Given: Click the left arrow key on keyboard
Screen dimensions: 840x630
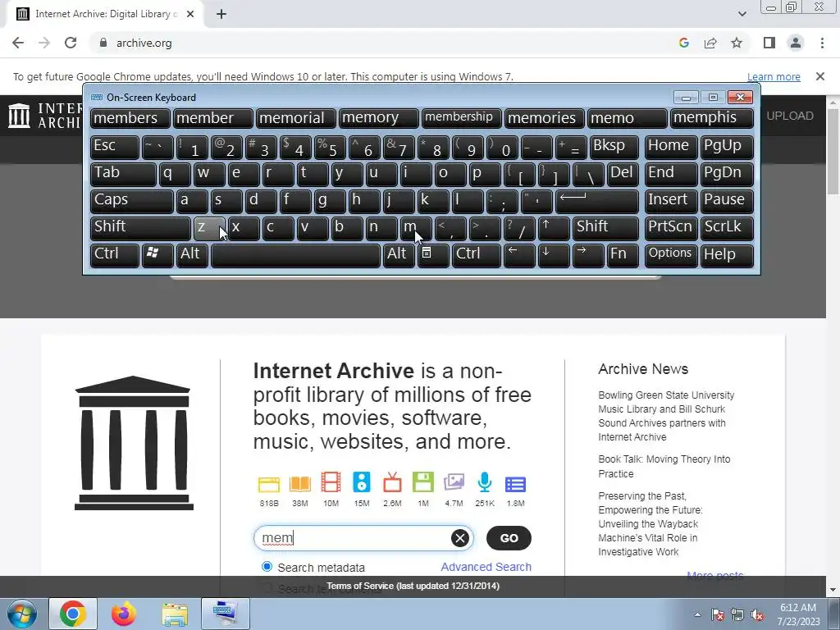Looking at the screenshot, I should 519,256.
